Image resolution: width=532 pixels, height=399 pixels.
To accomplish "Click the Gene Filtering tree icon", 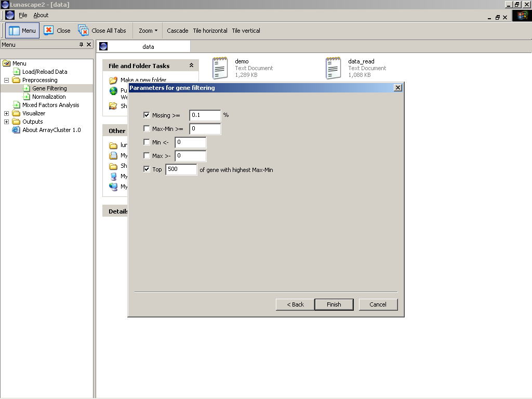I will pyautogui.click(x=26, y=88).
